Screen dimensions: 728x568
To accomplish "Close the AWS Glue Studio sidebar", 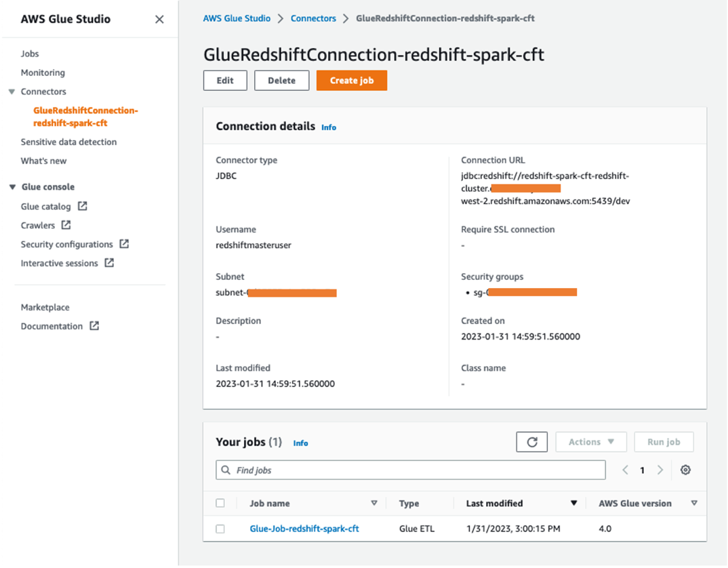I will (159, 20).
